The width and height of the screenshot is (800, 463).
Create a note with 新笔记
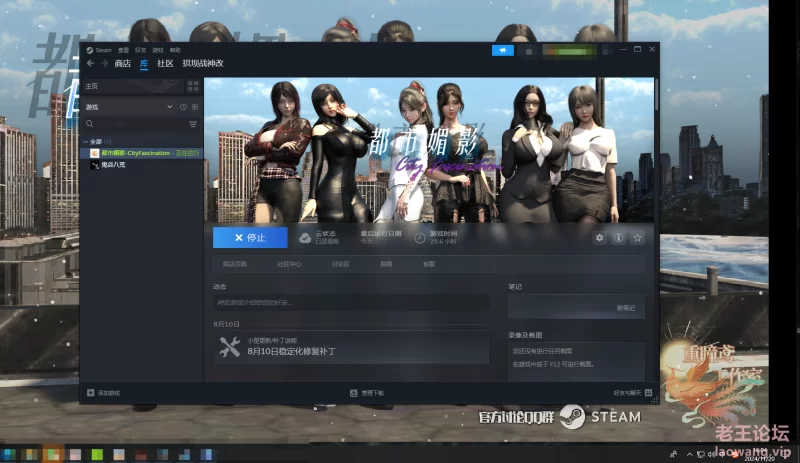point(626,308)
